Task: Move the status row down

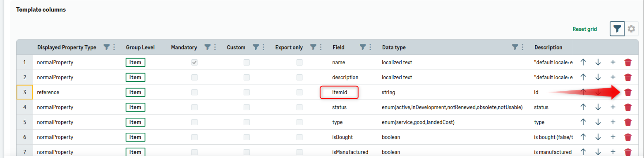Action: (x=598, y=107)
